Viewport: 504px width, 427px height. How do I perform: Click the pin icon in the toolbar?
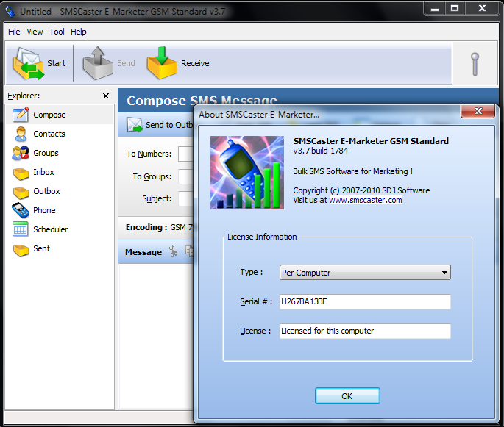point(475,64)
